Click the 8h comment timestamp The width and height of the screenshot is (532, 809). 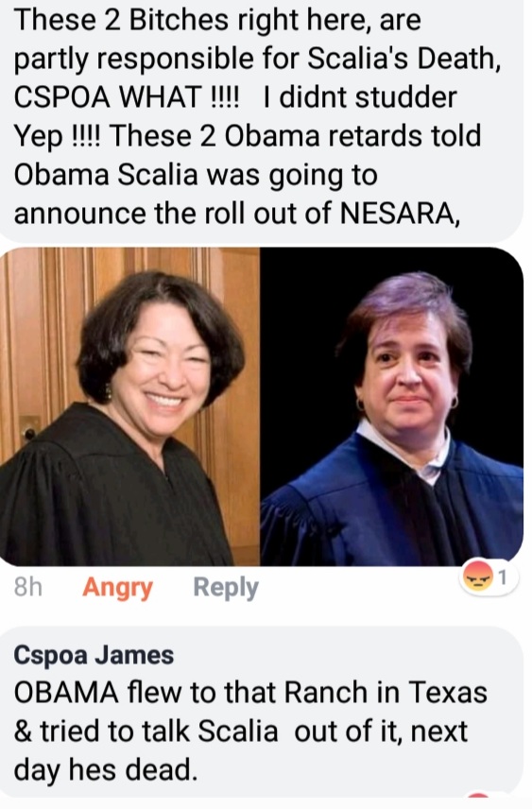click(x=27, y=587)
